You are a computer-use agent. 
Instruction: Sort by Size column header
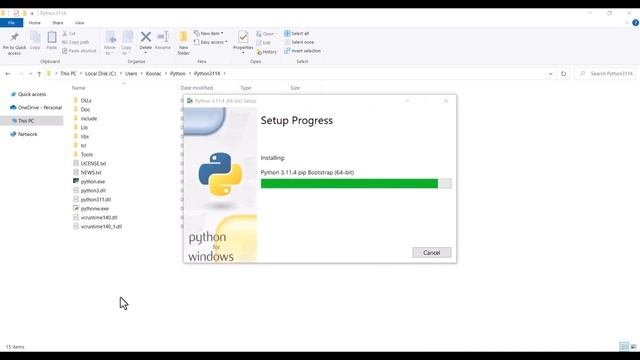[295, 88]
